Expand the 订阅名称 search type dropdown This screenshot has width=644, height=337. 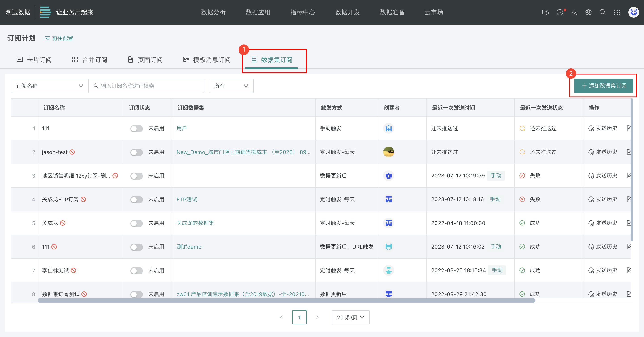click(49, 86)
